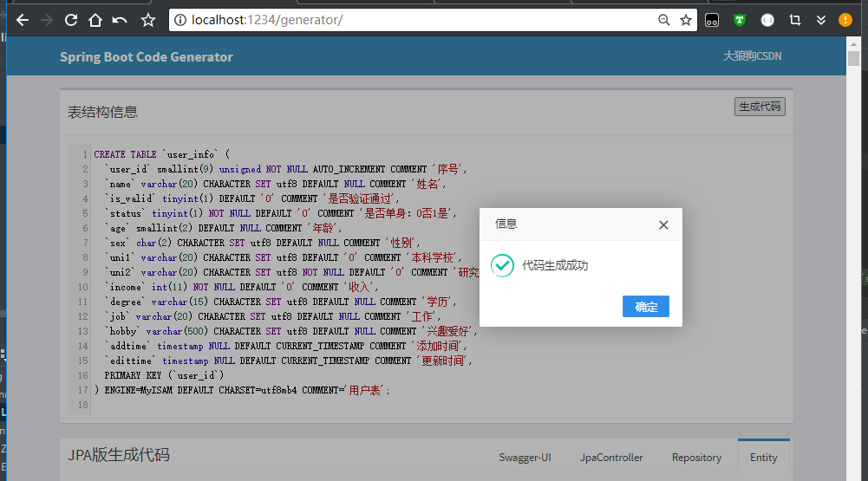Go to the browser home page icon

(95, 19)
